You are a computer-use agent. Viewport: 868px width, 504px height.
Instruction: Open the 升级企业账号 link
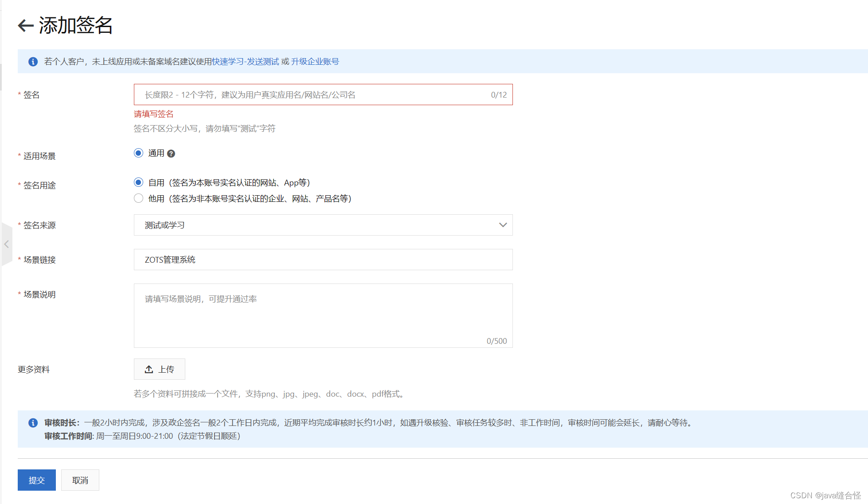315,62
